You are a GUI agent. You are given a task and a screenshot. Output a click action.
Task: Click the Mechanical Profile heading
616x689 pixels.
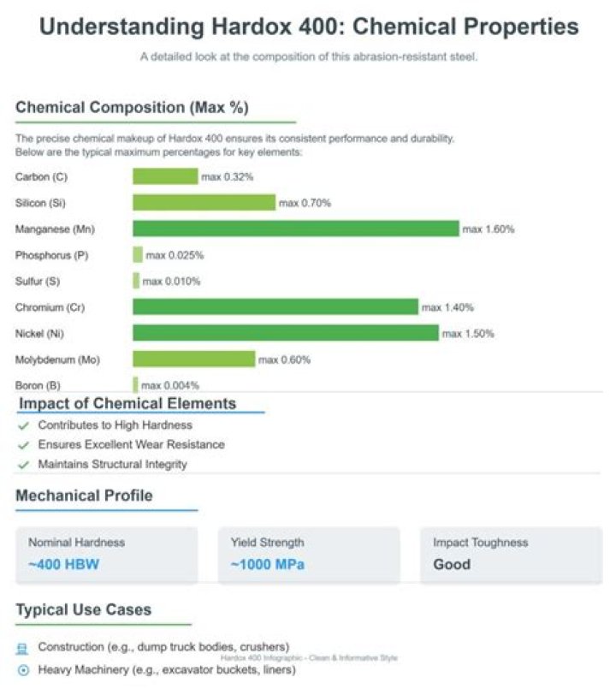85,496
